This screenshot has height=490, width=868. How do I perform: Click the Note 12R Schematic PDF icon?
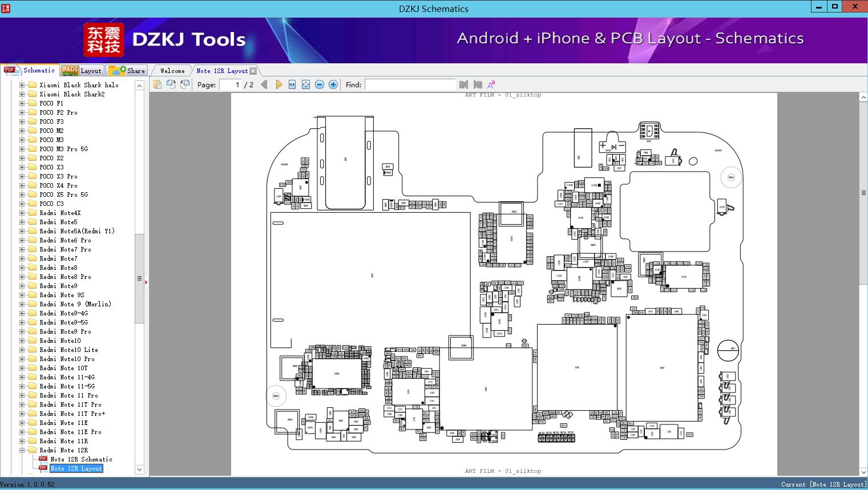click(x=43, y=459)
